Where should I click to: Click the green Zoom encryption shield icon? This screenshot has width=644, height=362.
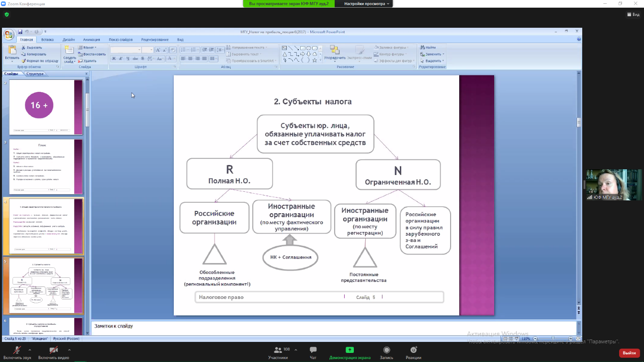click(6, 15)
